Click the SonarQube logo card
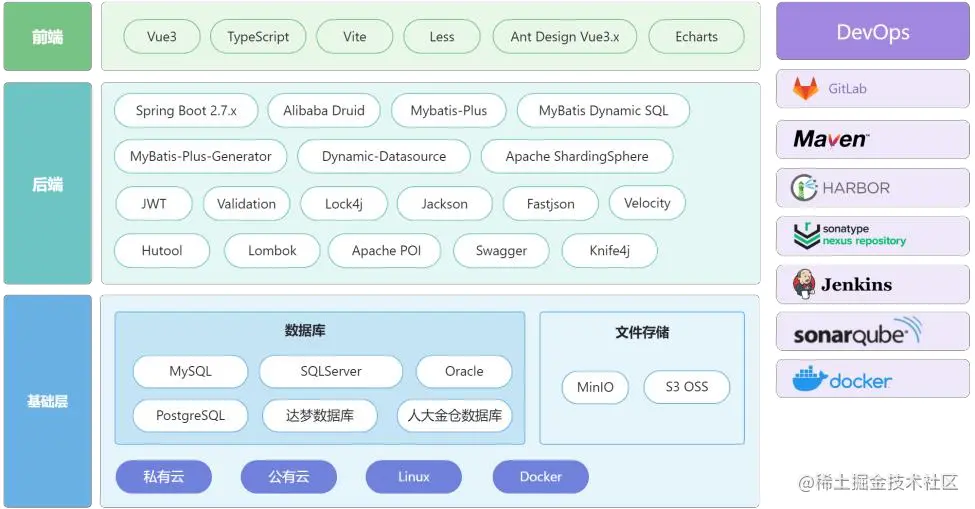 (872, 332)
